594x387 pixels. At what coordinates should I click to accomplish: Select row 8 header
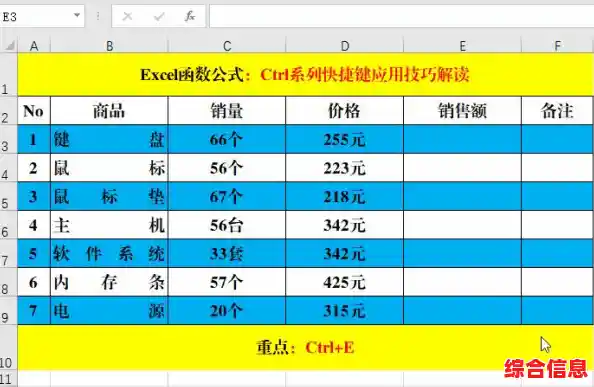(x=8, y=282)
